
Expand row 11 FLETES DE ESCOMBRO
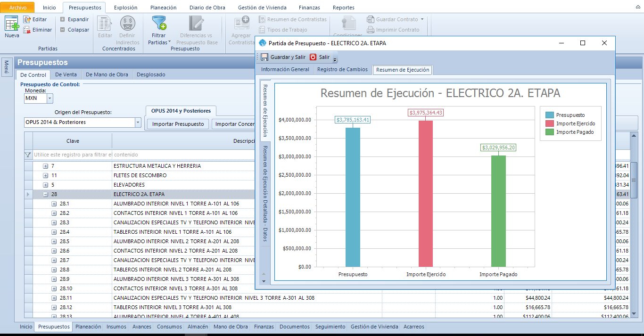46,175
